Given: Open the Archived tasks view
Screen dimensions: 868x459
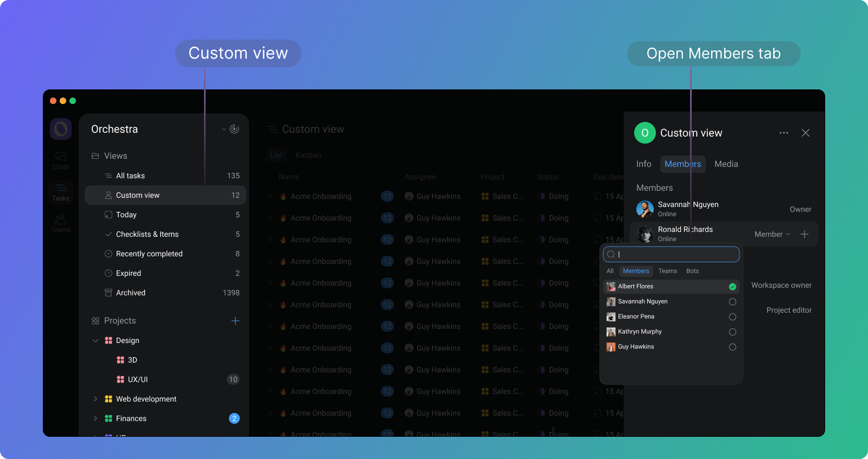Looking at the screenshot, I should tap(131, 293).
